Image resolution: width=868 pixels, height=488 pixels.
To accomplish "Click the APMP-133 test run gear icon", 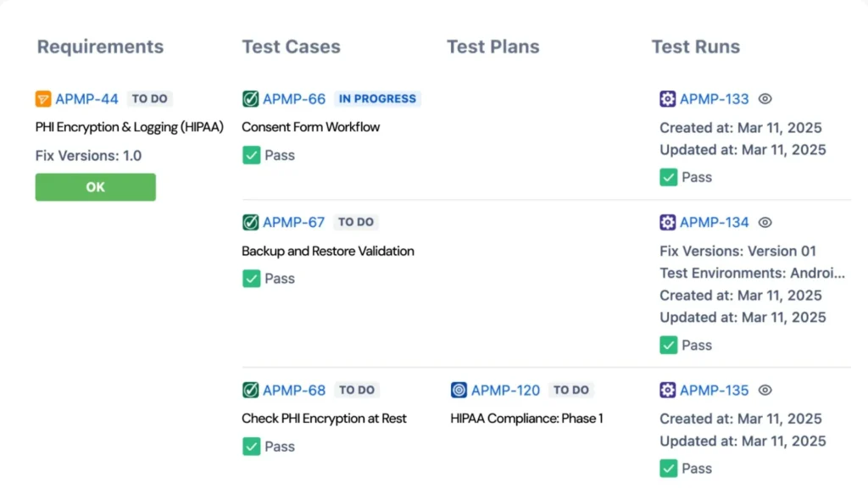I will coord(668,98).
